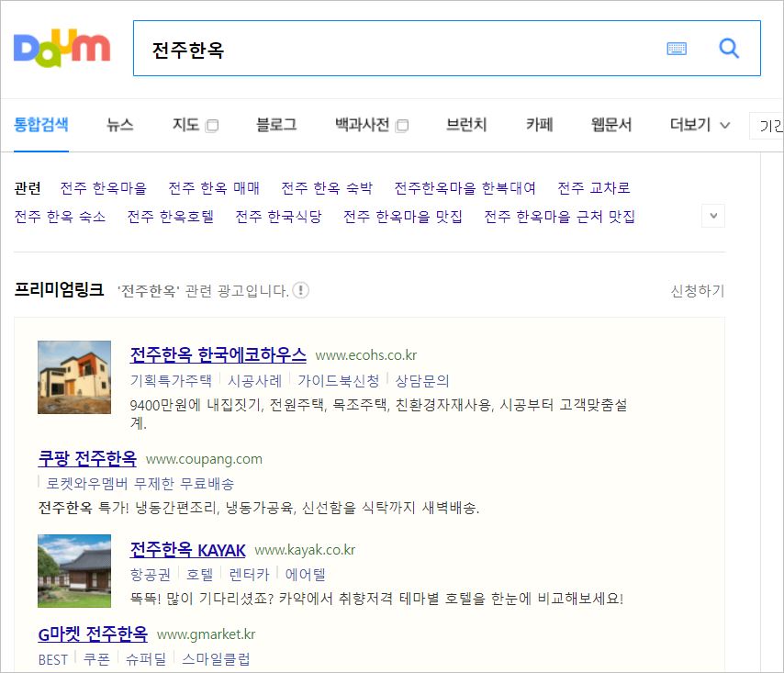The height and width of the screenshot is (673, 784).
Task: Click inside the search input field
Action: [x=367, y=50]
